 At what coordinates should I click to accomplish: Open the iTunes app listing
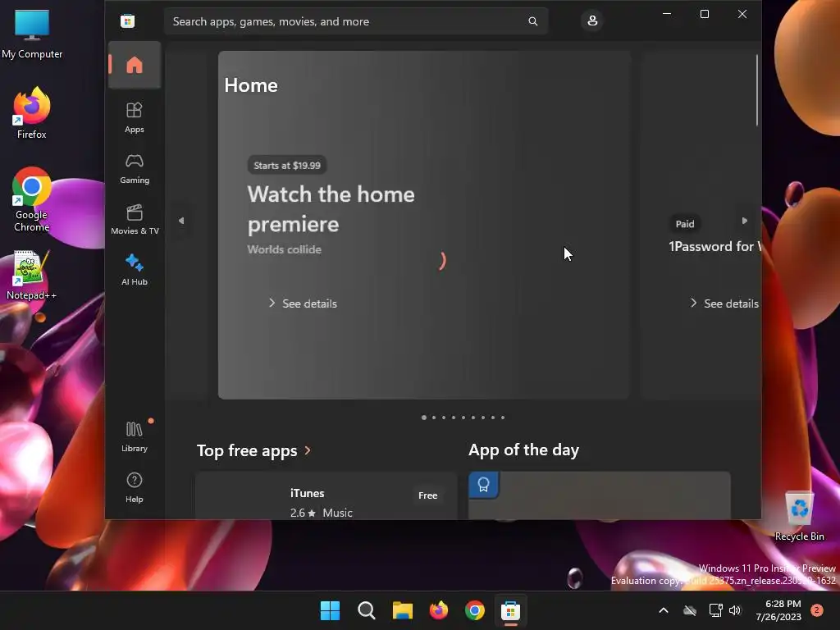(326, 496)
